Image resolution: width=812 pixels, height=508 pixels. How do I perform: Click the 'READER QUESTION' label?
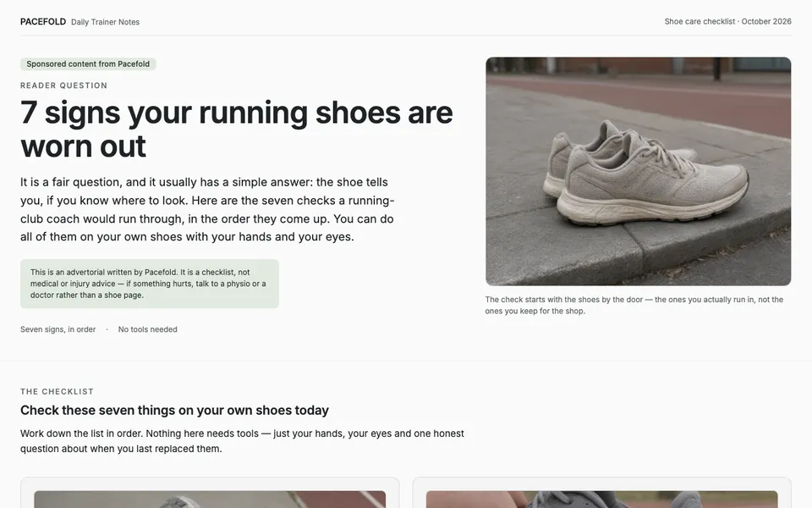[x=63, y=86]
